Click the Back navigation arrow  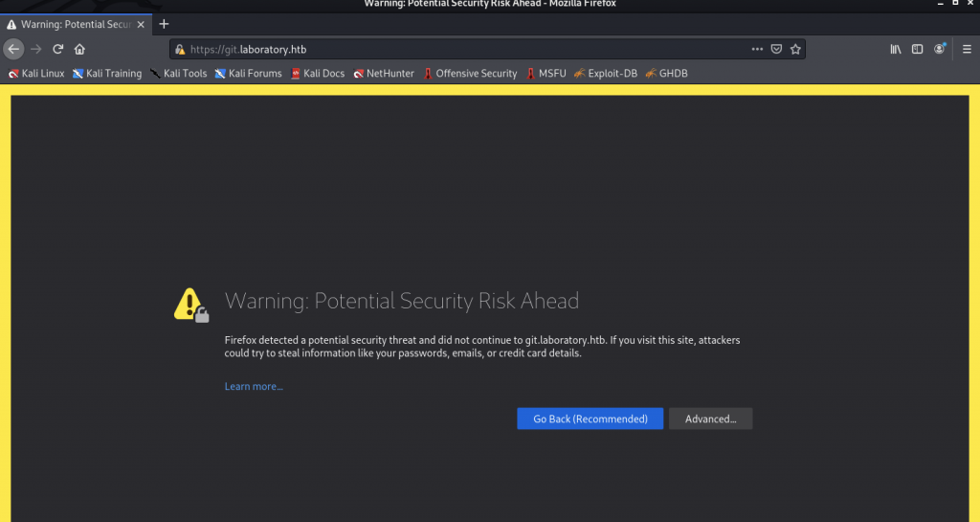click(13, 49)
